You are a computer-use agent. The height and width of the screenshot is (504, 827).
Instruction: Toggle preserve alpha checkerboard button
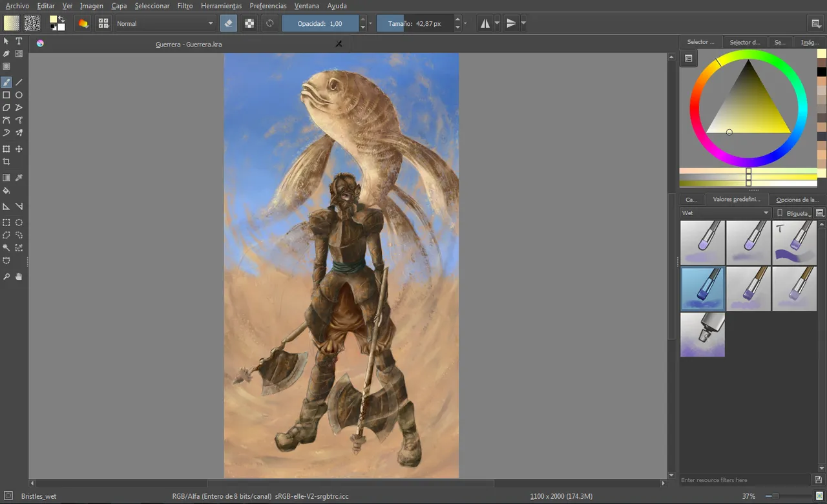click(249, 23)
